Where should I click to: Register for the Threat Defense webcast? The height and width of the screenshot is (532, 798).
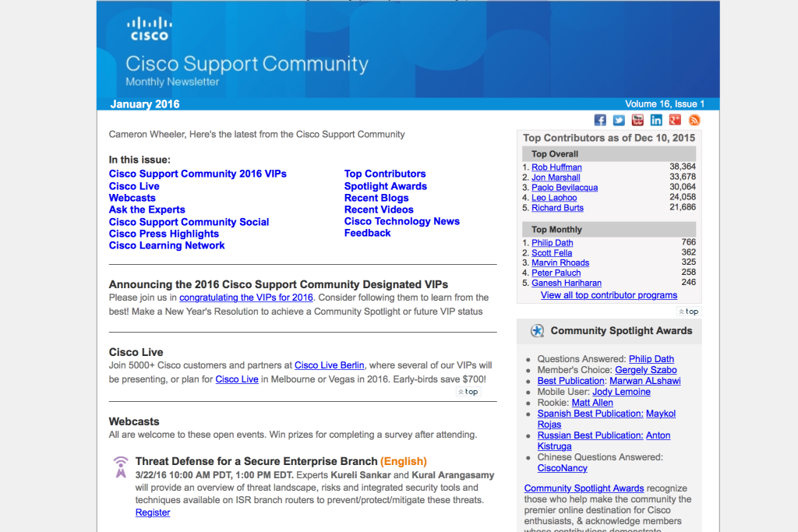[x=153, y=513]
